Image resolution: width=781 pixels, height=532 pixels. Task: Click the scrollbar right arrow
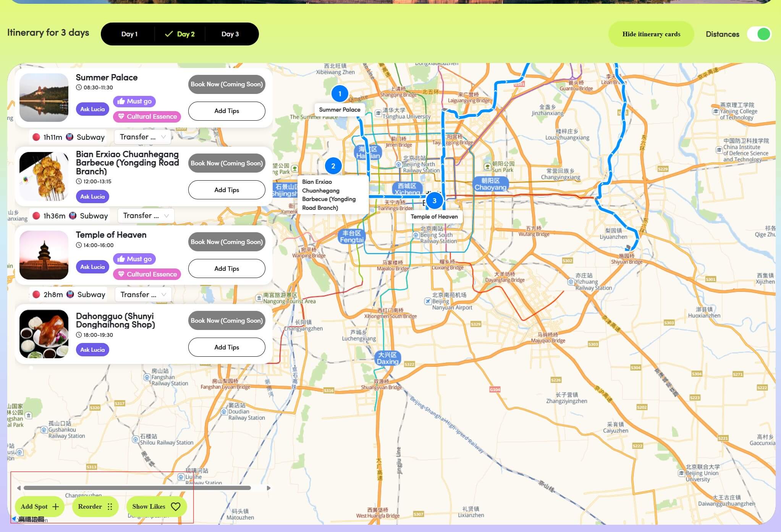pos(268,488)
